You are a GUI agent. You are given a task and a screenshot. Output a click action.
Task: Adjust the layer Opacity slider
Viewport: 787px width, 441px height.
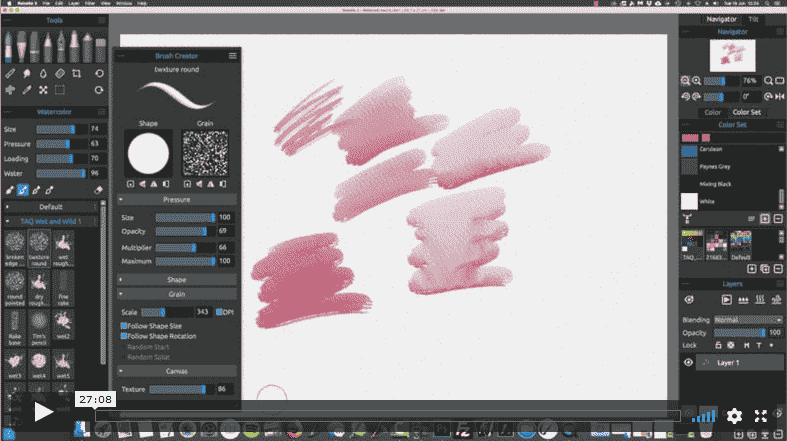[x=740, y=333]
